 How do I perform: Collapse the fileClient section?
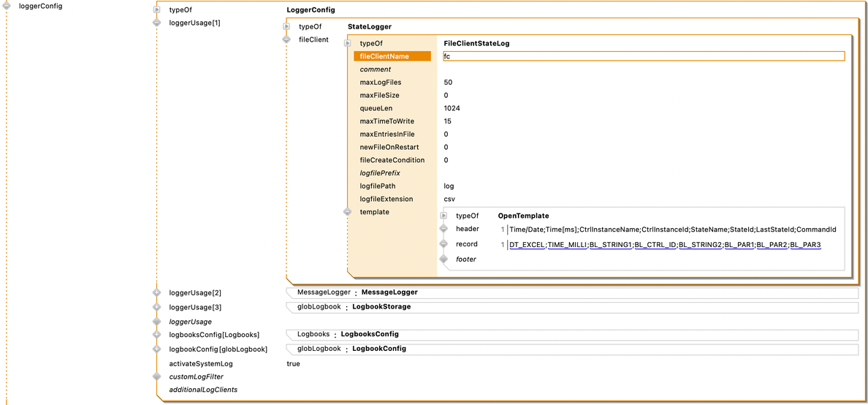click(x=286, y=39)
